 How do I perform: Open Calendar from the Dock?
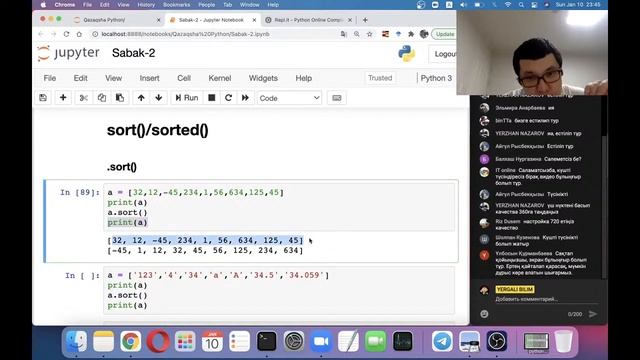tap(212, 341)
